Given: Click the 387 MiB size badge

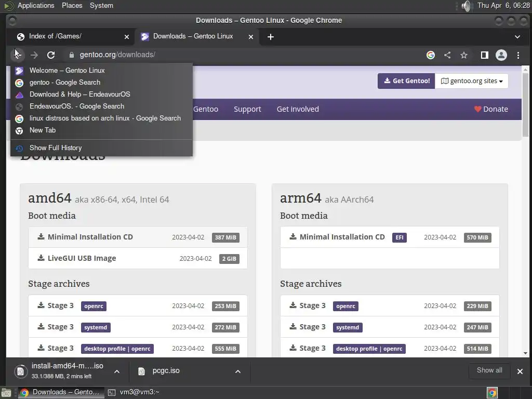Looking at the screenshot, I should pos(225,237).
